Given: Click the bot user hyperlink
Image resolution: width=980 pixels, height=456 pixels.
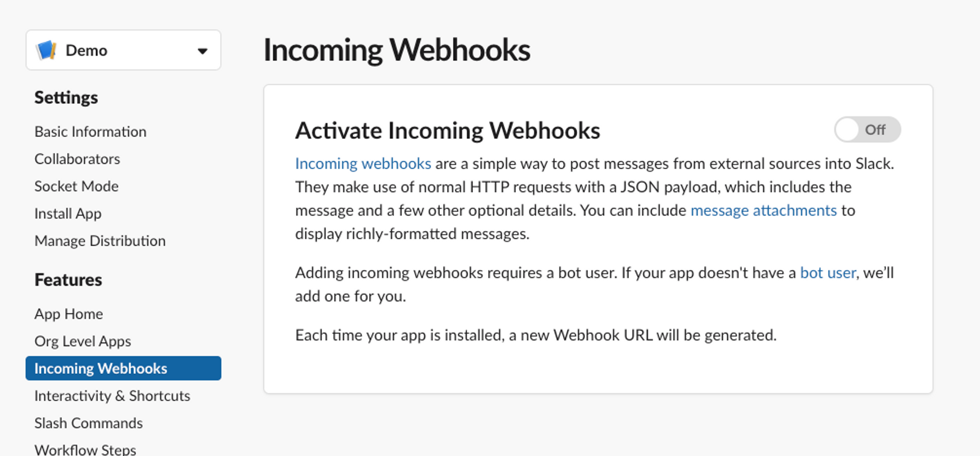Looking at the screenshot, I should (828, 273).
